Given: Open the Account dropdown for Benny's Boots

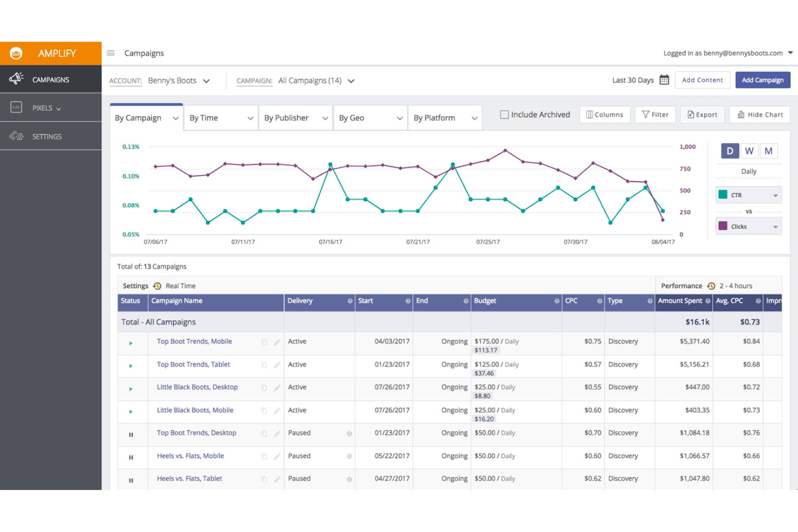Looking at the screenshot, I should (x=207, y=80).
